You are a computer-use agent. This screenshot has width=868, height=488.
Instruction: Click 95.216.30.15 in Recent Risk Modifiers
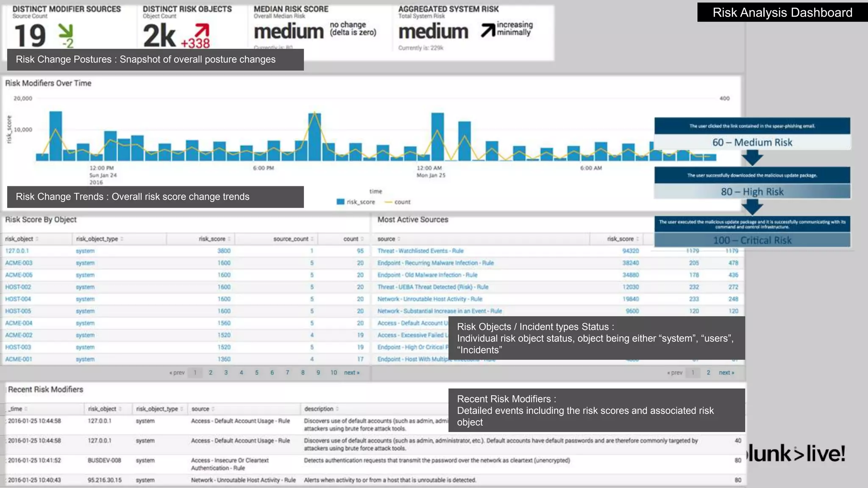[x=104, y=480]
